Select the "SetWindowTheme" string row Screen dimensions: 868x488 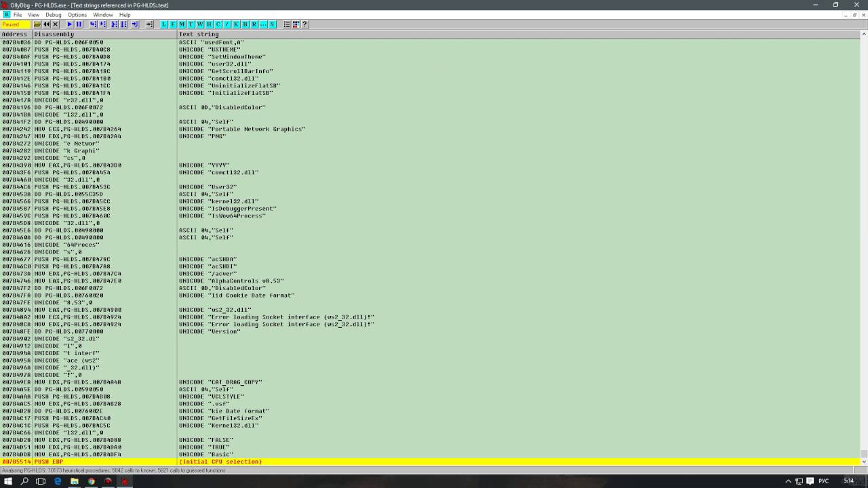point(430,57)
